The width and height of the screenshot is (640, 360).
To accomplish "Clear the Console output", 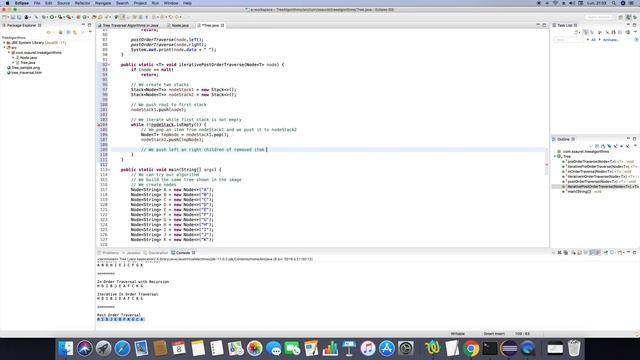I will tap(573, 253).
